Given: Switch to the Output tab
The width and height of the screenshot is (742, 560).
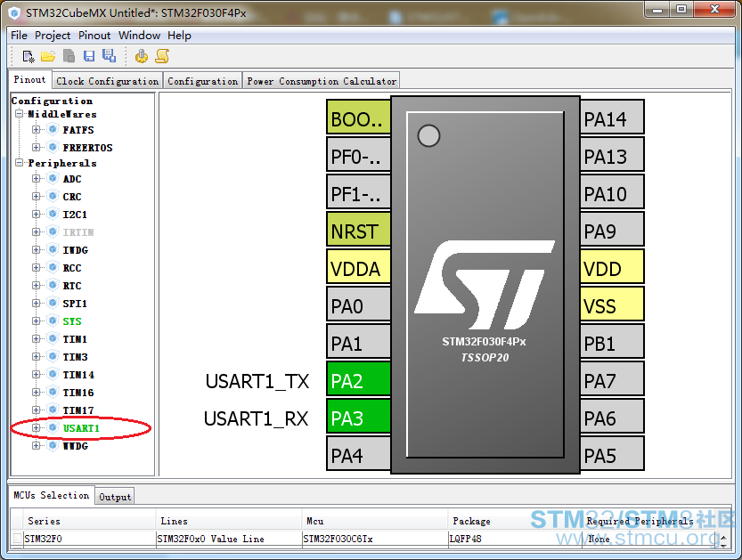Looking at the screenshot, I should point(115,497).
